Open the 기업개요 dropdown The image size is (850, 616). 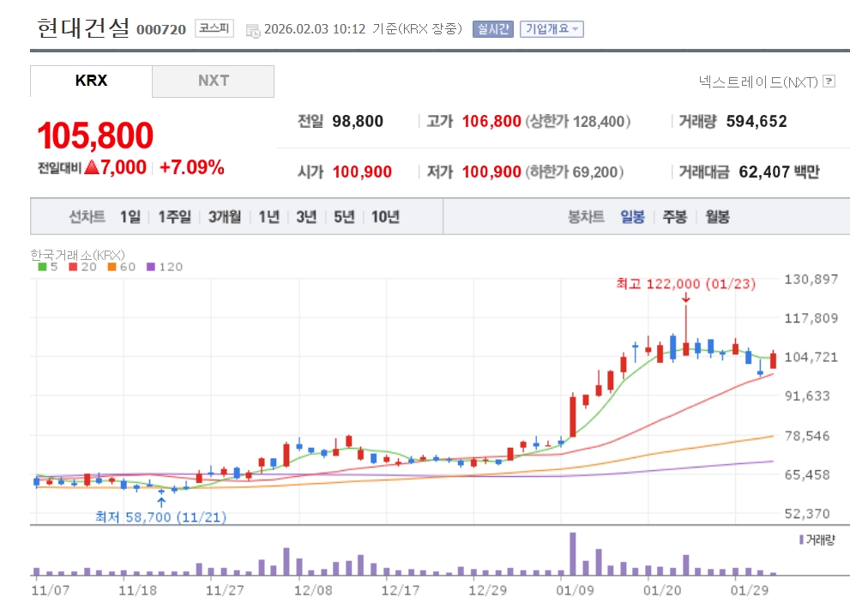[x=552, y=28]
